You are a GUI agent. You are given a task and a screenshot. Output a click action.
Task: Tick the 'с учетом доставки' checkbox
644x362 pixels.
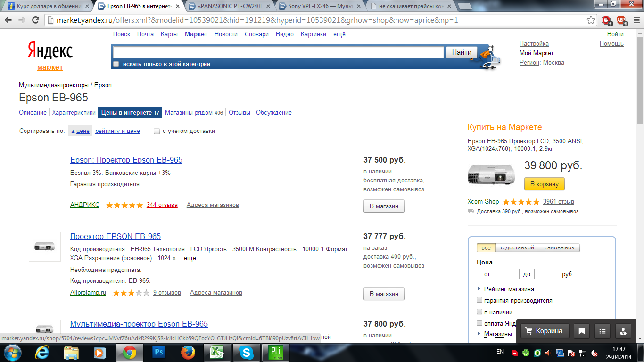(157, 132)
